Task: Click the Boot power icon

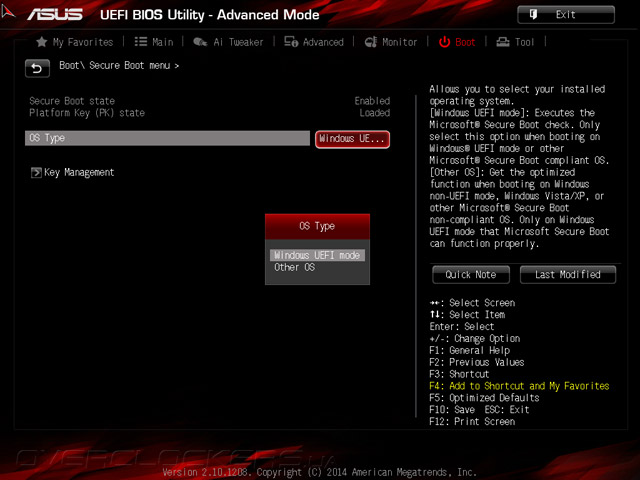Action: click(444, 42)
